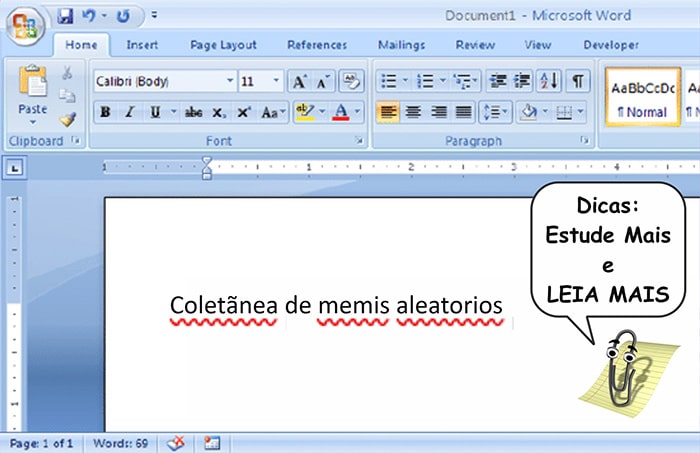This screenshot has height=453, width=700.
Task: Select the Normal style
Action: (x=641, y=97)
